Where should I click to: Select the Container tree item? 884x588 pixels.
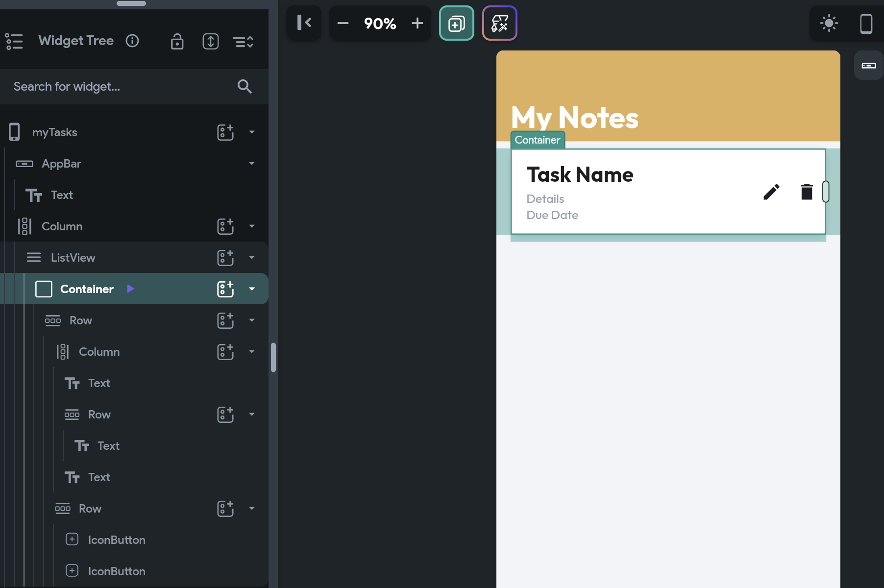[x=134, y=289]
